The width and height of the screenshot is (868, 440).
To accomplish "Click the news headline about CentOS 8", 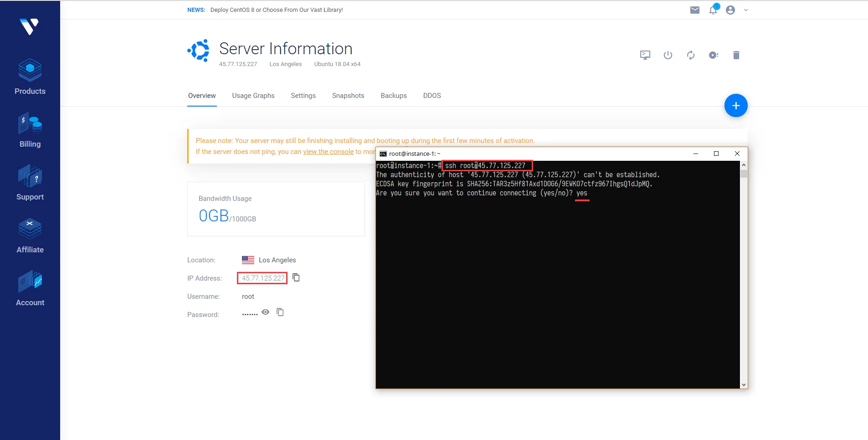I will (277, 10).
